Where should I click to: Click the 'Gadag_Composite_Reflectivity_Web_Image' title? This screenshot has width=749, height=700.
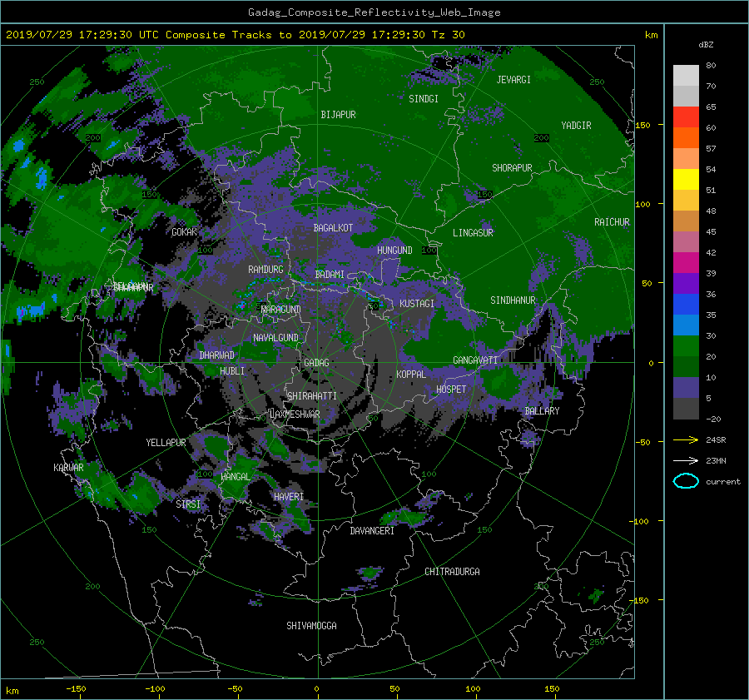374,12
